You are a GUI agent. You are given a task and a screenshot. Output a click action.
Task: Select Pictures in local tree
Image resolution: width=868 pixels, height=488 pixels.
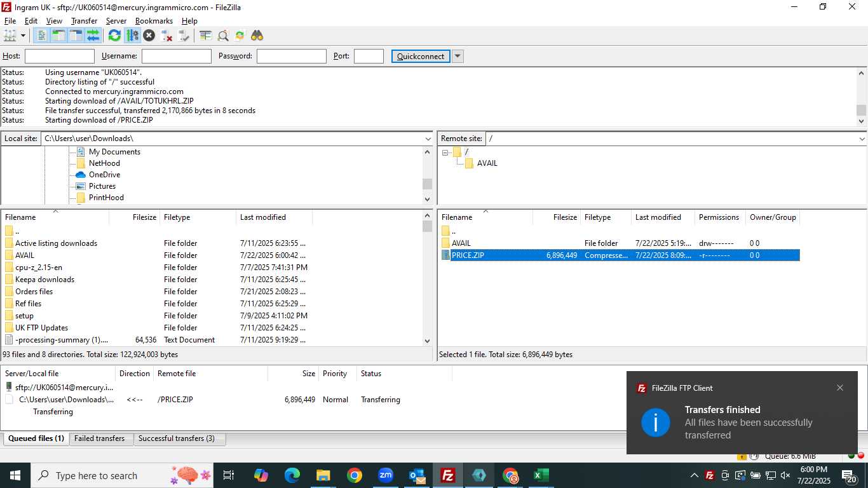point(102,186)
